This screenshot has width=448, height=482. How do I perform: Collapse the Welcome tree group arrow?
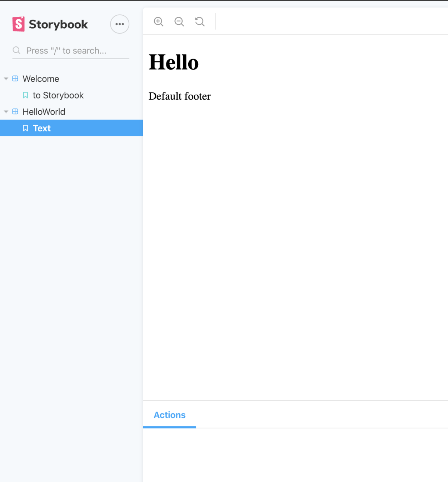tap(6, 79)
